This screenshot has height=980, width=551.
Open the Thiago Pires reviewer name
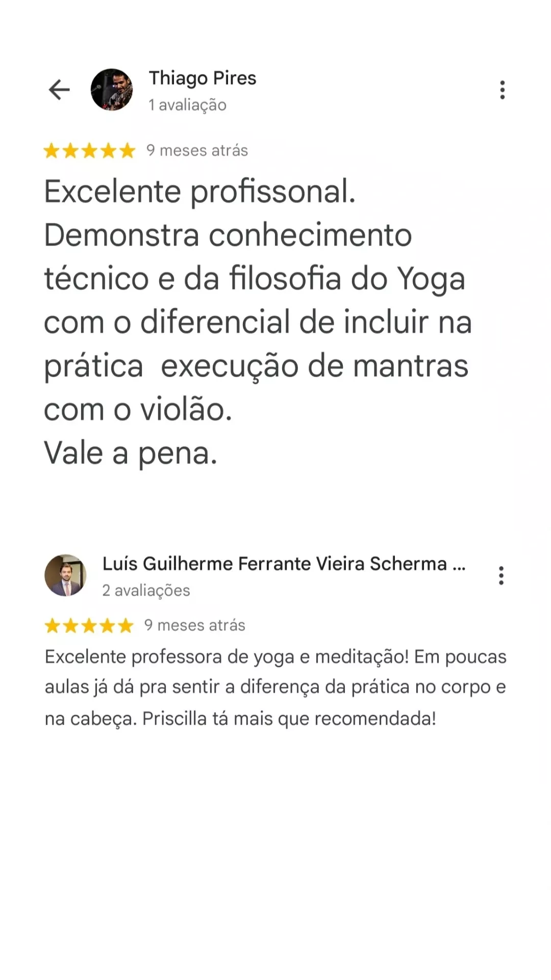coord(203,78)
